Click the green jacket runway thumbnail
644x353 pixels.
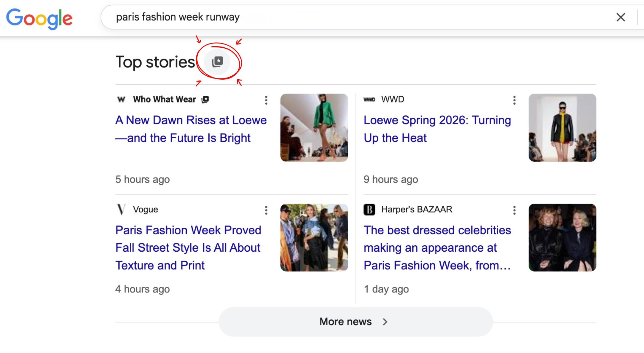[314, 128]
